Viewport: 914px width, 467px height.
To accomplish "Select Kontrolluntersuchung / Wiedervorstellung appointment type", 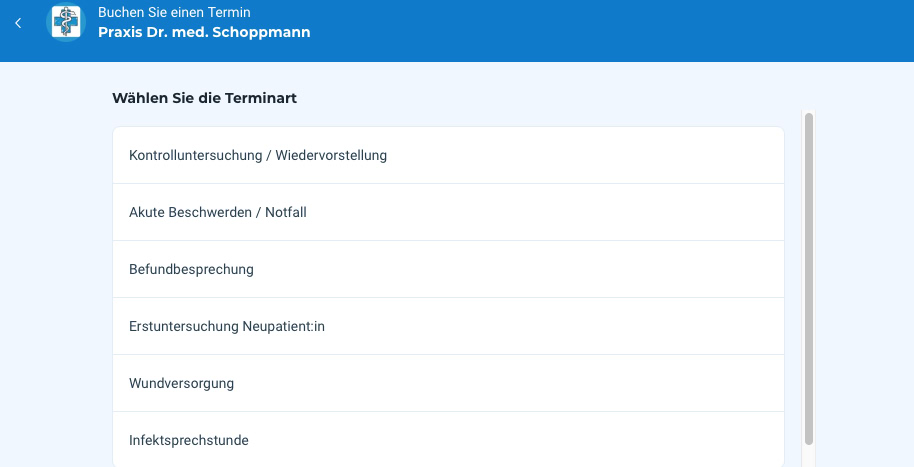I will click(x=258, y=155).
